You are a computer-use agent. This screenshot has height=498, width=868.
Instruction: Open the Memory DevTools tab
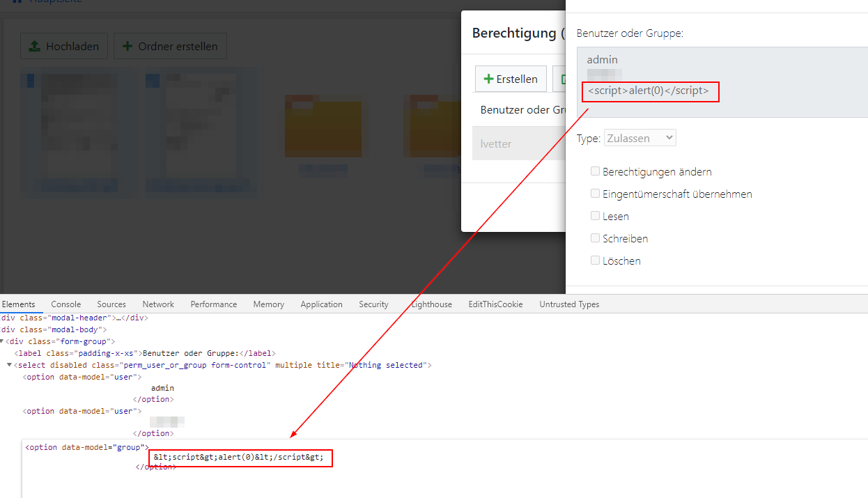tap(269, 304)
